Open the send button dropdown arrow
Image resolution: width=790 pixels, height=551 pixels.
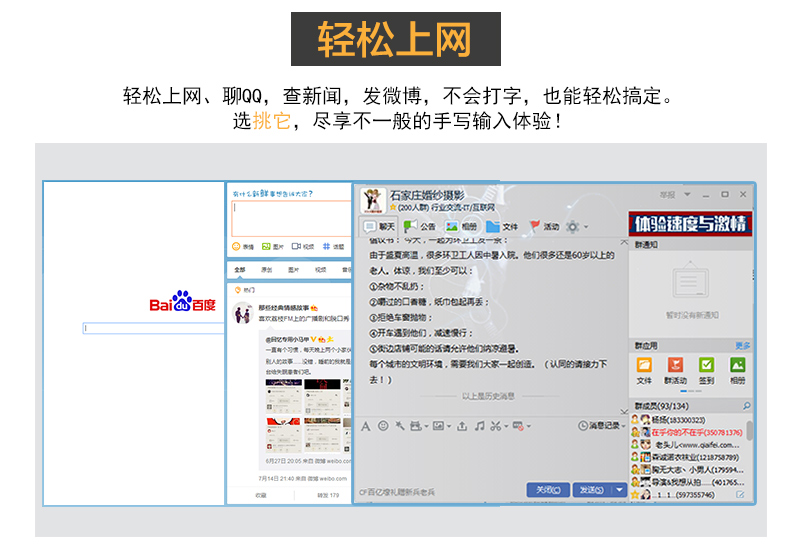click(620, 490)
